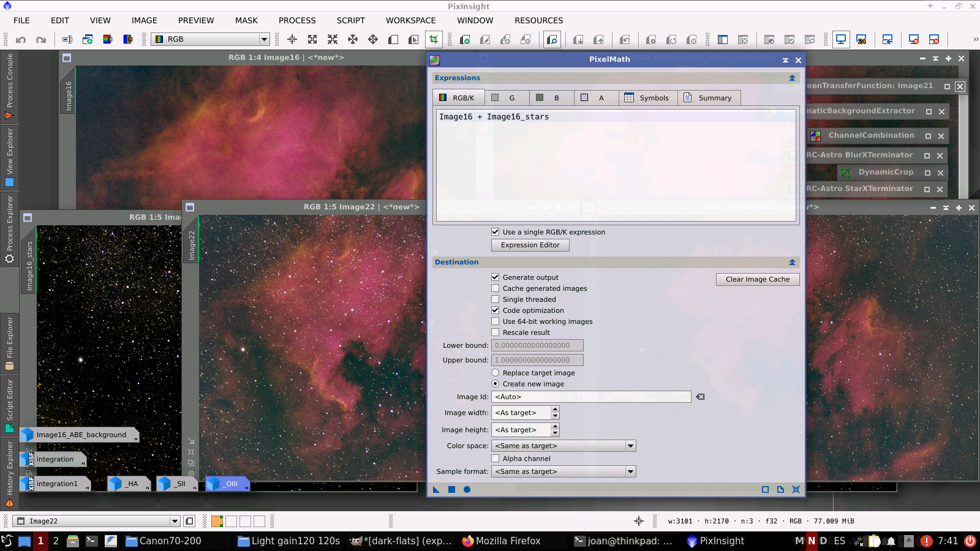Click the Clear Image Cache button
The width and height of the screenshot is (980, 551).
[x=758, y=279]
